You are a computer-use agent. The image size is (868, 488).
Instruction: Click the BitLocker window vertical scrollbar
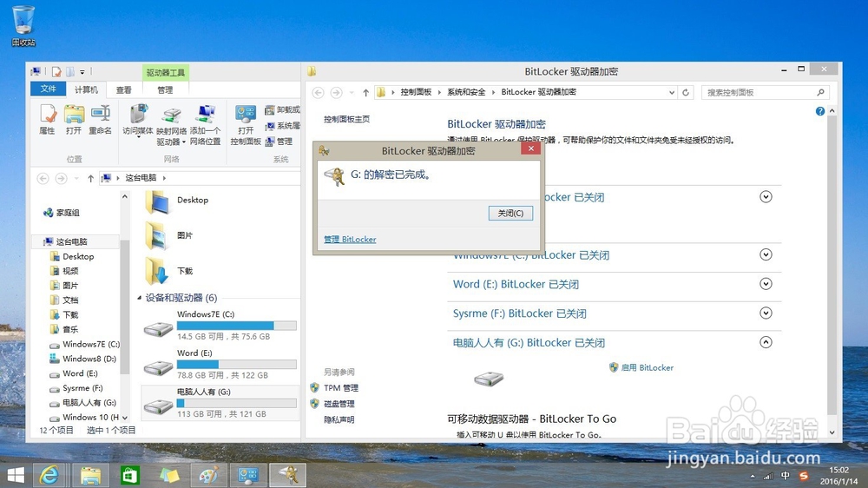(x=832, y=272)
